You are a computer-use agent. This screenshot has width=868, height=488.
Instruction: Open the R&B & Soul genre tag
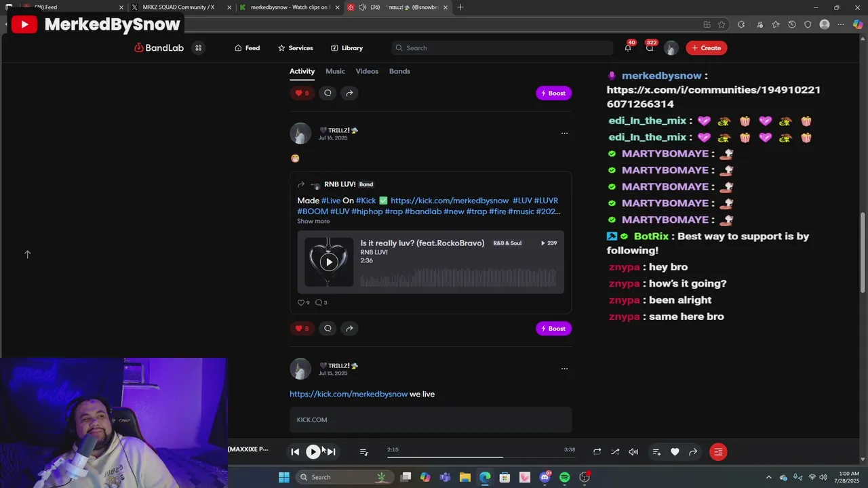pos(507,243)
